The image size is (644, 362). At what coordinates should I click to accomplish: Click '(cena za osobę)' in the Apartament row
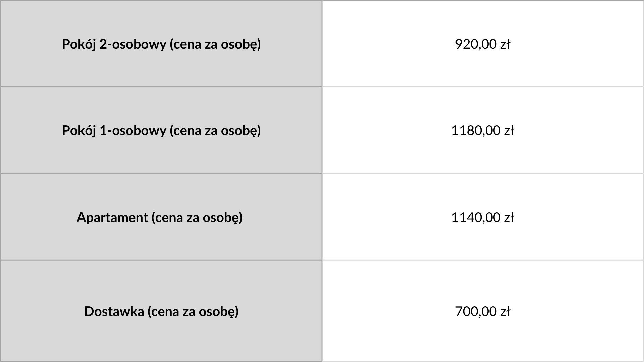(x=197, y=218)
